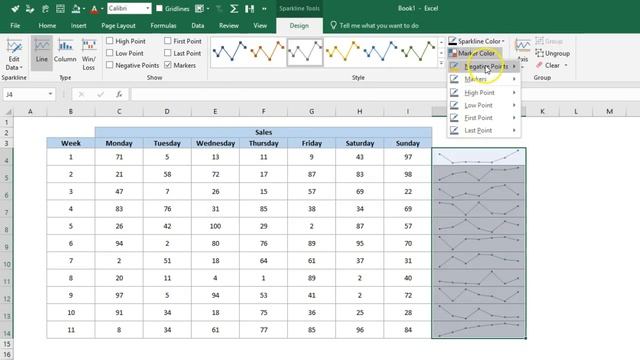Select column header K
The image size is (640, 360).
click(x=542, y=111)
